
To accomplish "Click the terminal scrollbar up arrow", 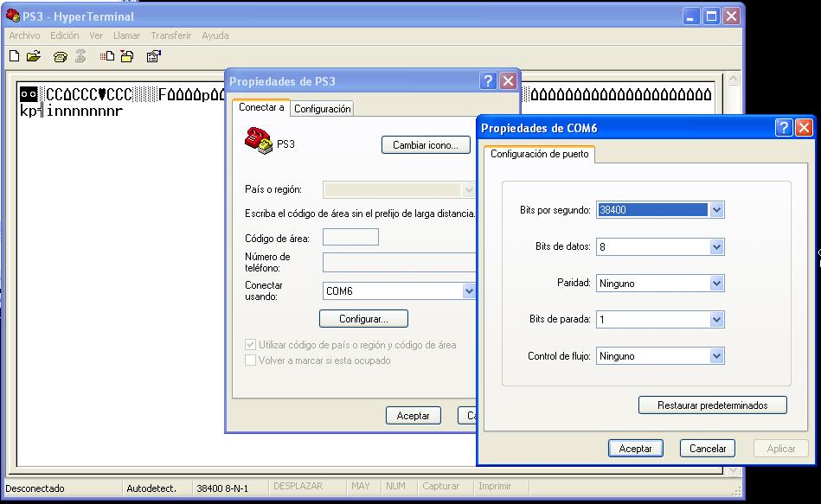I will [733, 79].
